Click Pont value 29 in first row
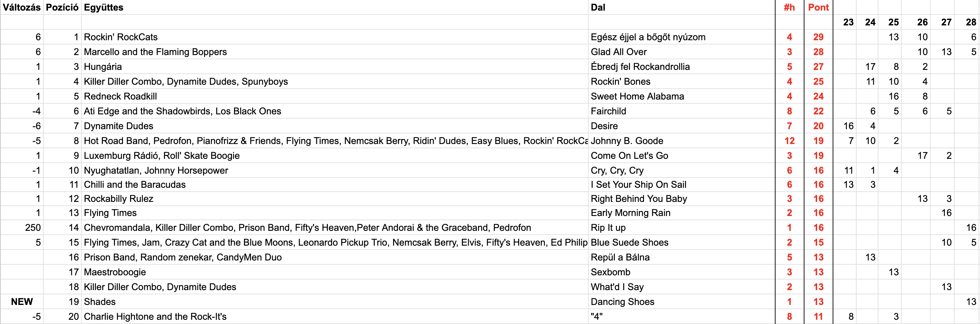Screen dimensions: 980x324 coord(818,37)
